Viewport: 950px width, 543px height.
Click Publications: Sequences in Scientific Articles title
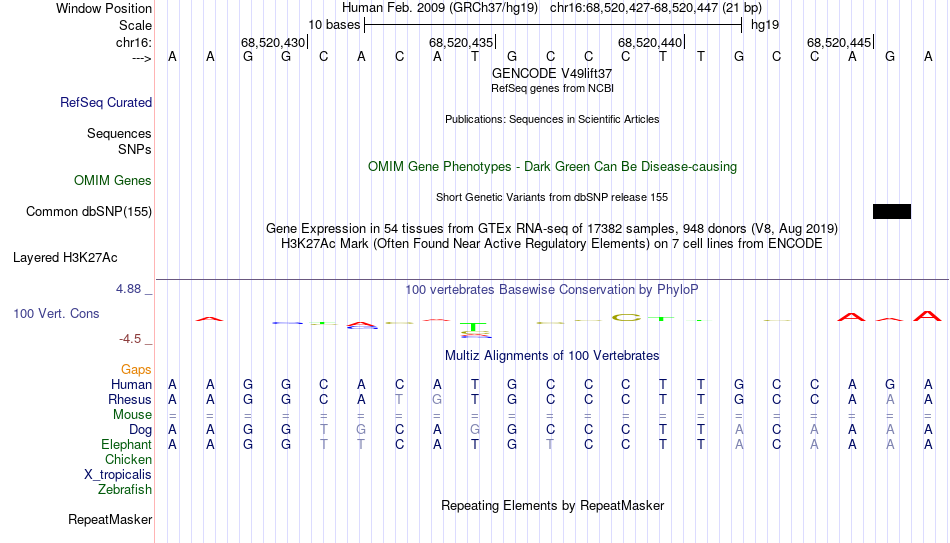(552, 119)
